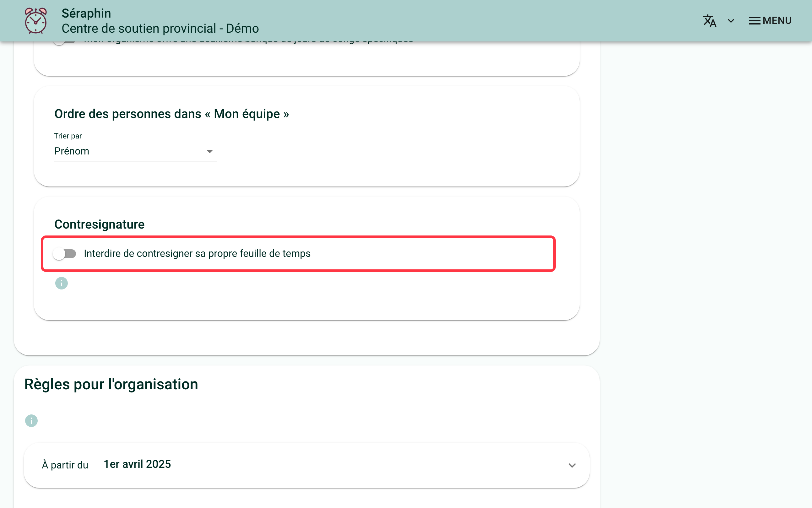Click the Contresignature heading

100,224
